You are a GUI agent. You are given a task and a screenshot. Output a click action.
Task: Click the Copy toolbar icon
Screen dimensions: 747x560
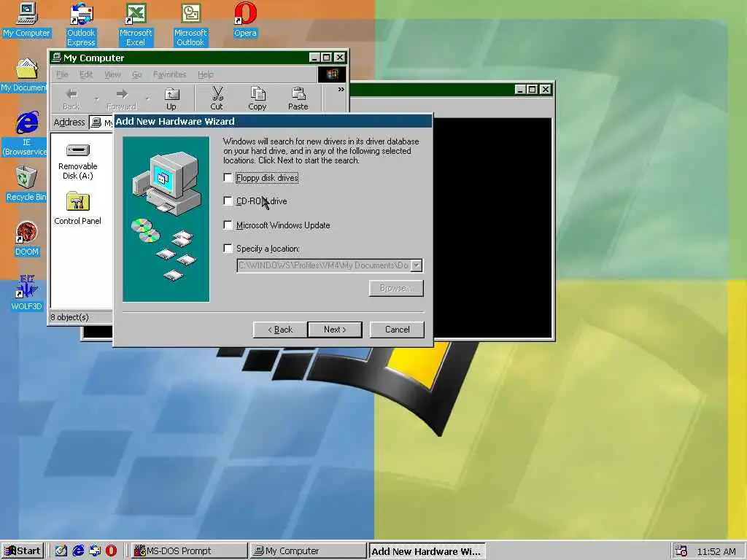pyautogui.click(x=258, y=99)
